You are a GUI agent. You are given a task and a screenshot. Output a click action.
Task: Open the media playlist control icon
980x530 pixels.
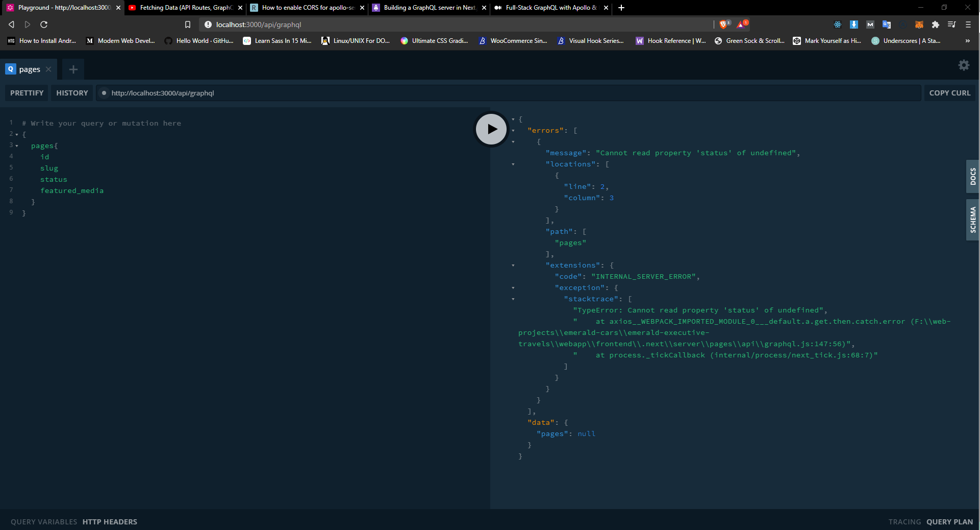pyautogui.click(x=952, y=25)
